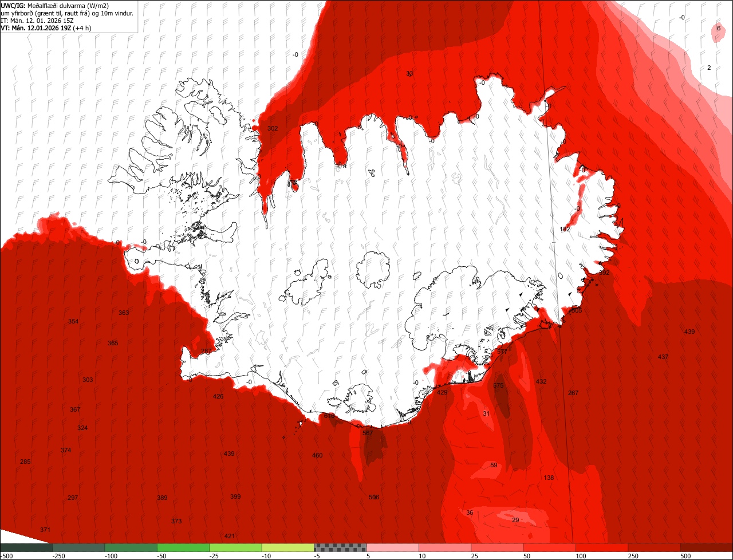Click the value 363 west of Iceland
Viewport: 733px width, 560px height.
(124, 313)
